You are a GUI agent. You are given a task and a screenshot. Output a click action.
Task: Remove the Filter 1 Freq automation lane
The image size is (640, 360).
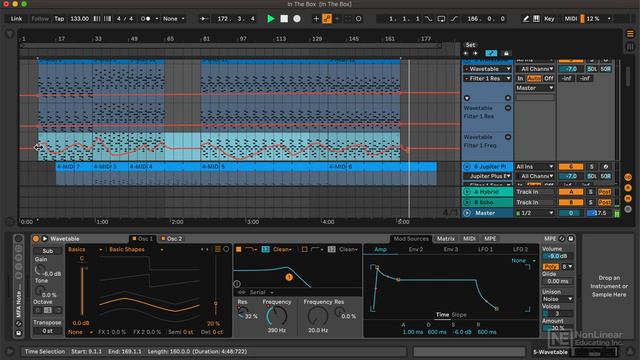[508, 137]
